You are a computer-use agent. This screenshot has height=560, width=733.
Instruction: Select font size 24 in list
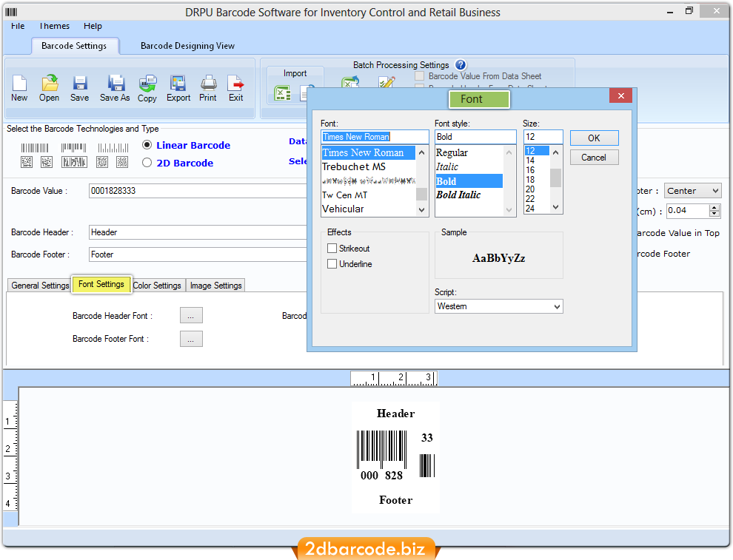[537, 209]
